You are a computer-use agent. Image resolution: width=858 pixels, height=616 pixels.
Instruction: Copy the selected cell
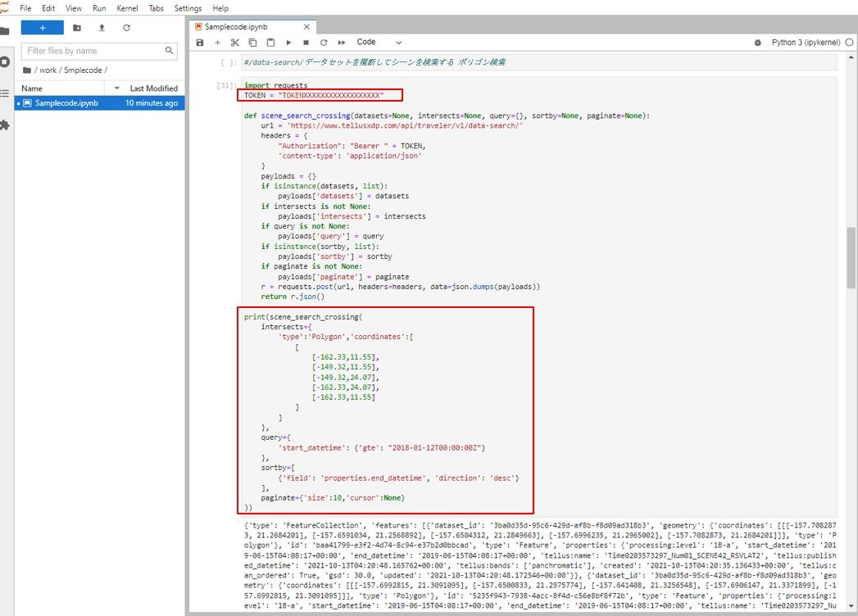pos(252,42)
